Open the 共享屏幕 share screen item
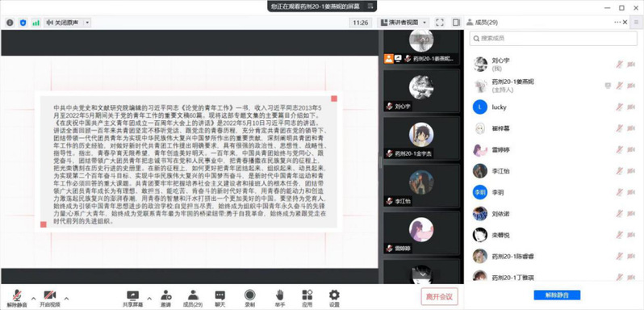Screen dimensions: 644x310 132,299
